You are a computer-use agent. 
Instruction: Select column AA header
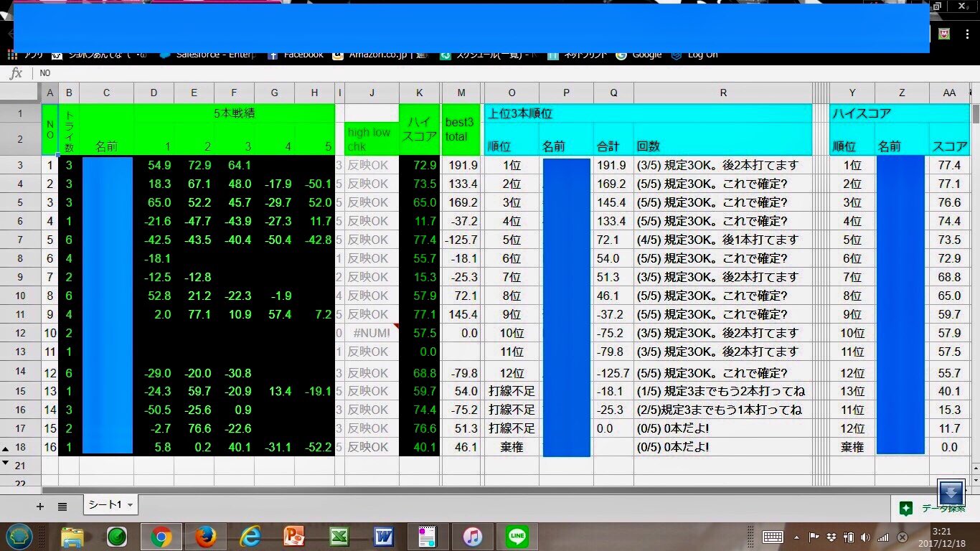tap(949, 92)
